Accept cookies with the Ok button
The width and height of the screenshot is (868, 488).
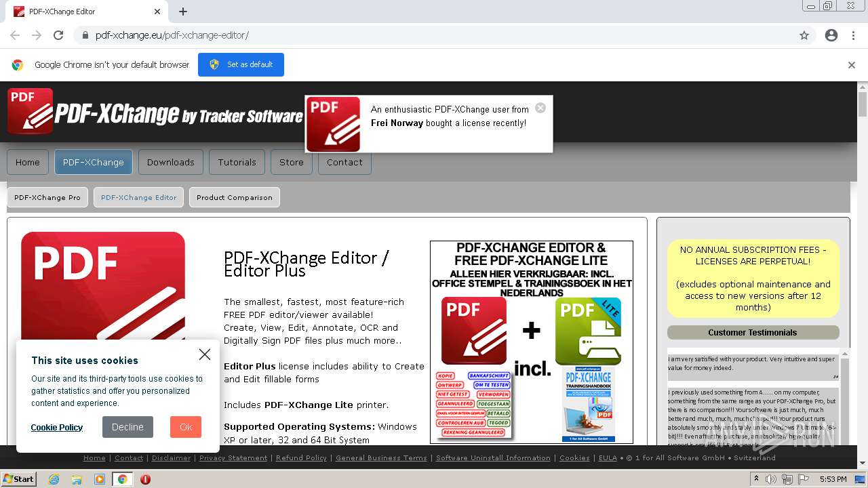pos(186,427)
